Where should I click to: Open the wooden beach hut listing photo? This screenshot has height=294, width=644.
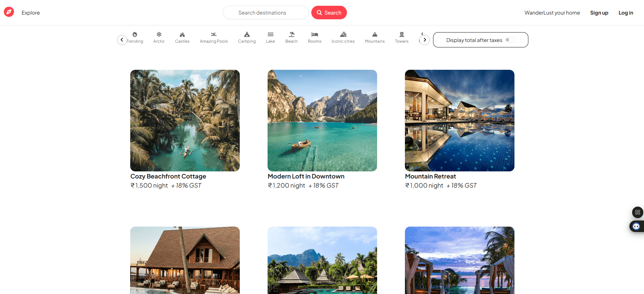[x=185, y=260]
